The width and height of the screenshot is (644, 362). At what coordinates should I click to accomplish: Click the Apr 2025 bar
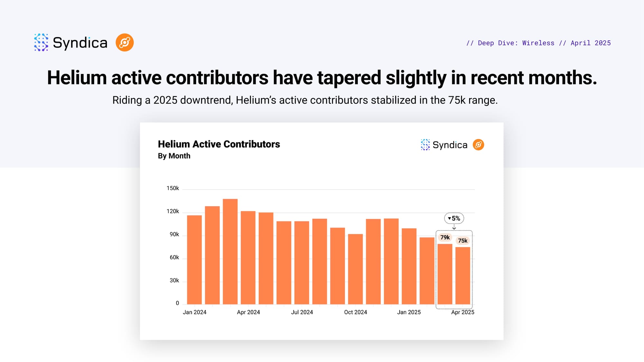coord(462,275)
